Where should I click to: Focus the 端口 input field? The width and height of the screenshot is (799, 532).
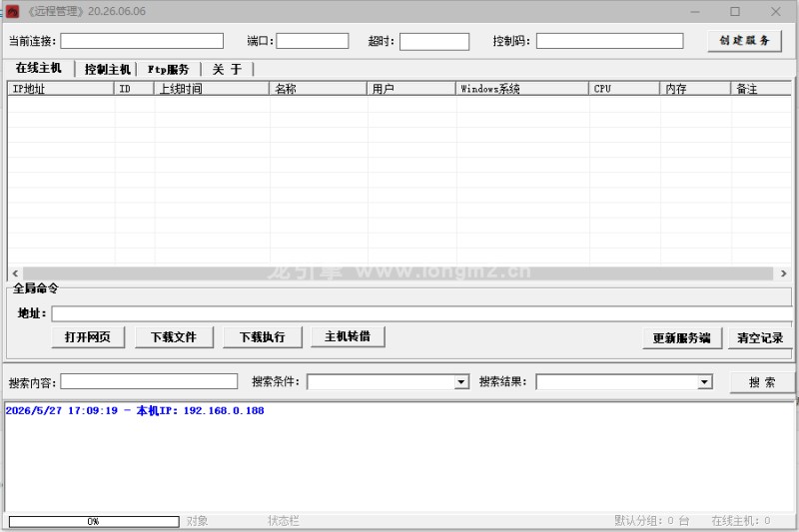[x=312, y=41]
